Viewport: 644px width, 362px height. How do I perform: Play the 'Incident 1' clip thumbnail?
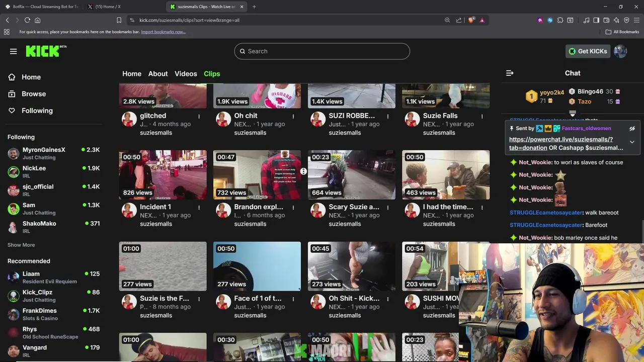coord(163,174)
